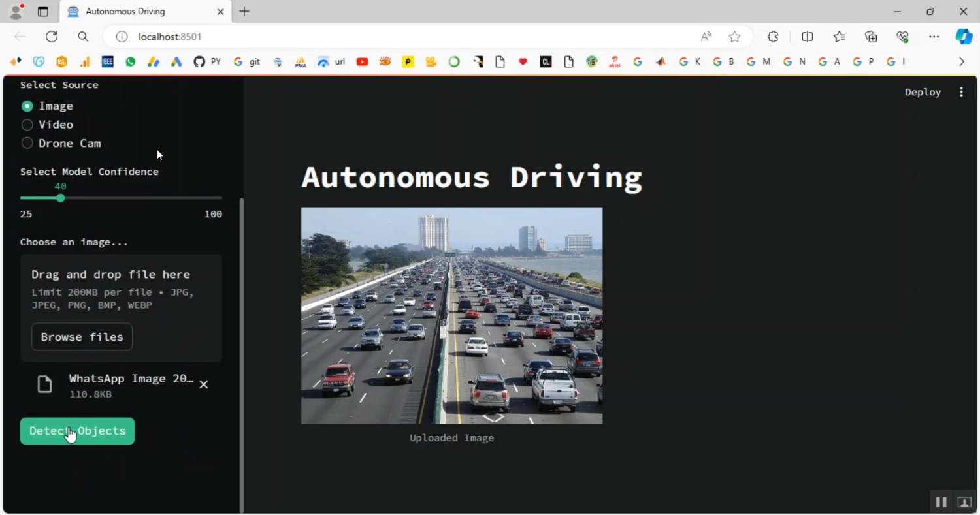The width and height of the screenshot is (980, 515).
Task: Add this page to favorites star icon
Action: pyautogui.click(x=735, y=37)
